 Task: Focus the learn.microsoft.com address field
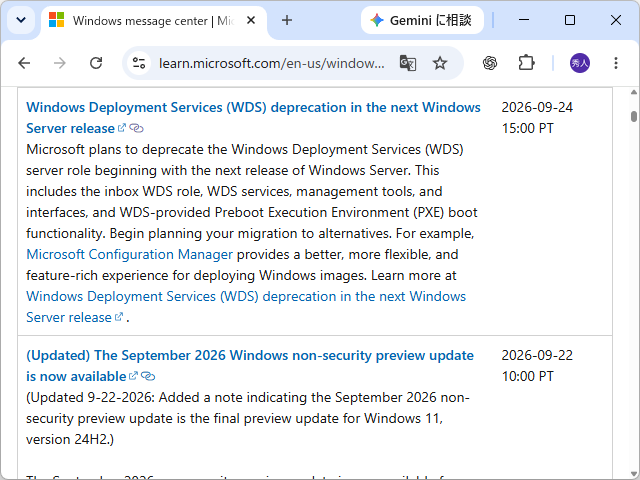271,63
